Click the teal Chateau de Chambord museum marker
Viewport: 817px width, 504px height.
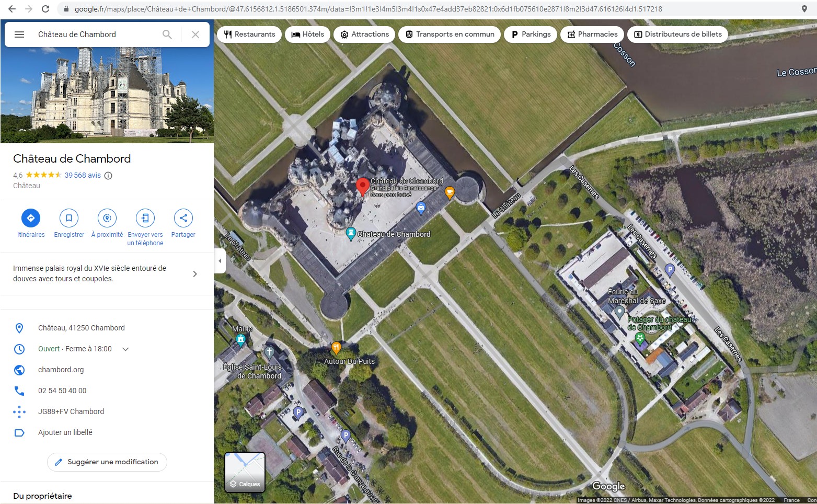(x=351, y=234)
